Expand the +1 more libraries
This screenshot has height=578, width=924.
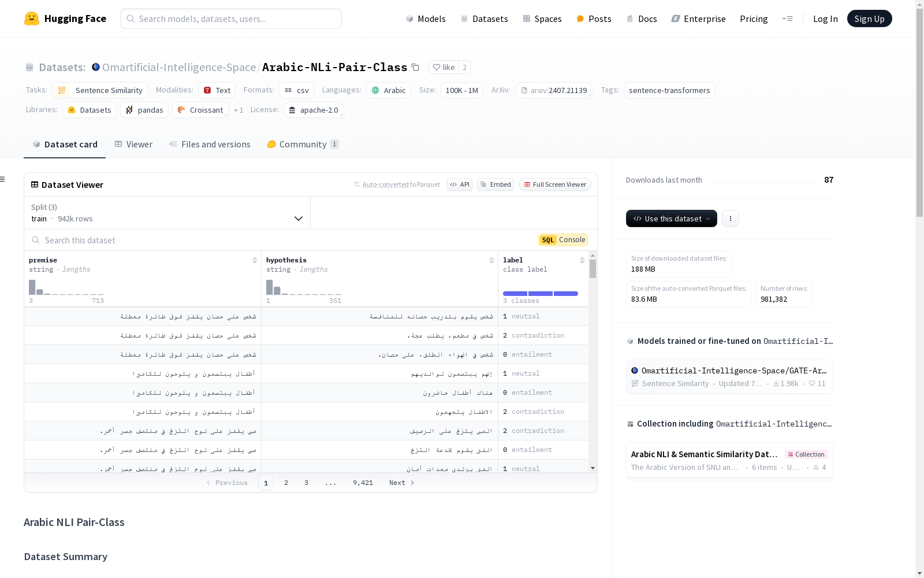(x=239, y=110)
